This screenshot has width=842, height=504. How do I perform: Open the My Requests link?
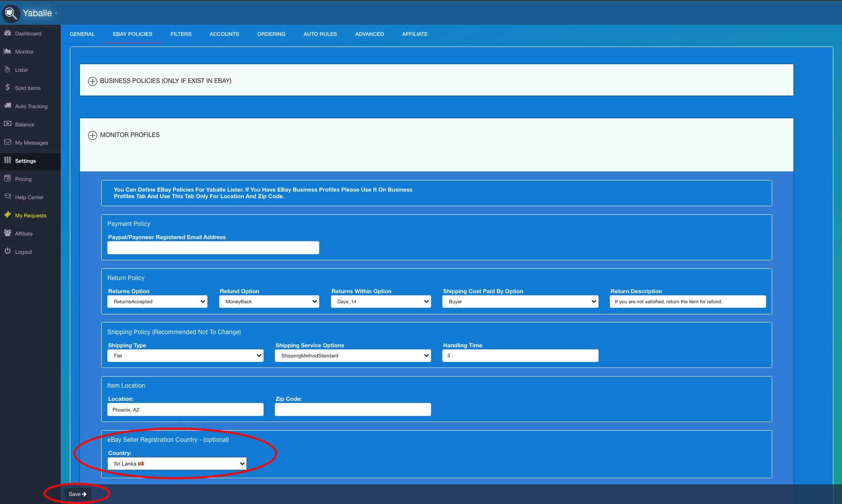30,215
